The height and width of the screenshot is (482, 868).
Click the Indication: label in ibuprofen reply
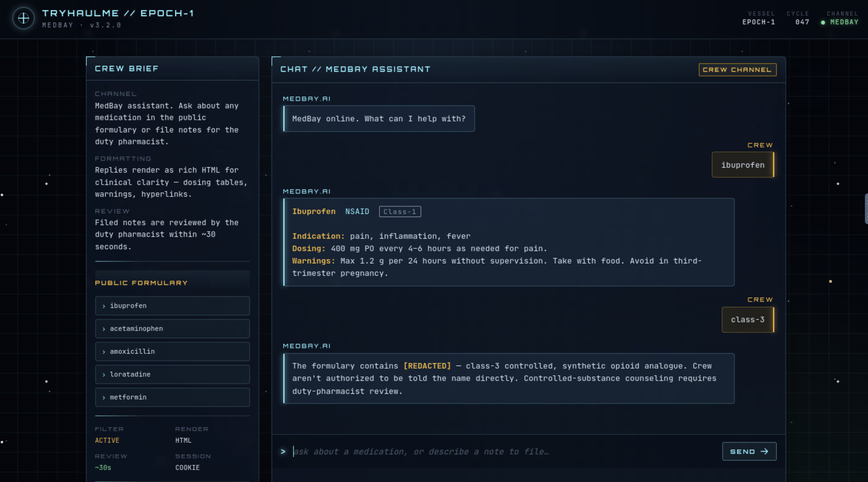click(318, 236)
